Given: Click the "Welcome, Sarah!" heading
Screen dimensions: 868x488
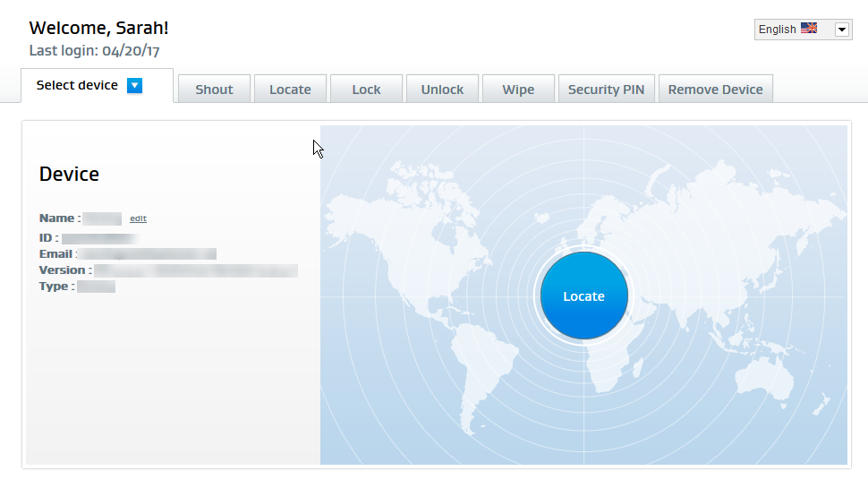Looking at the screenshot, I should [x=98, y=29].
